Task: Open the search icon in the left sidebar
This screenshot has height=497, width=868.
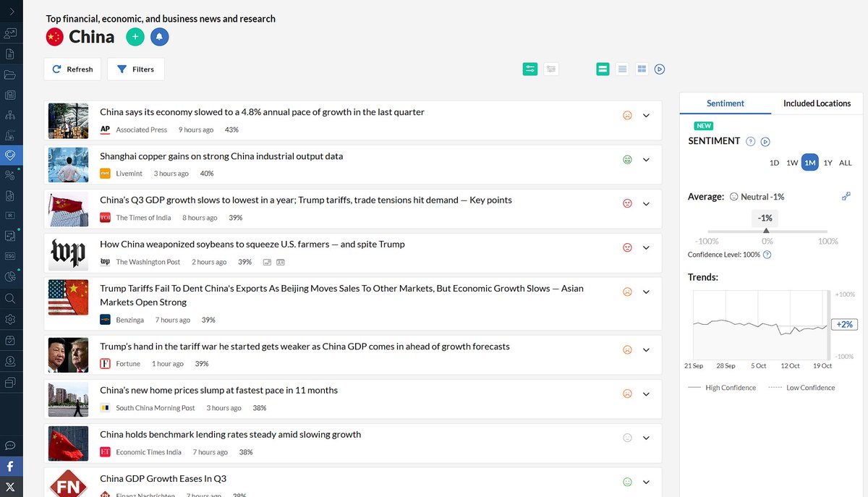Action: tap(11, 298)
